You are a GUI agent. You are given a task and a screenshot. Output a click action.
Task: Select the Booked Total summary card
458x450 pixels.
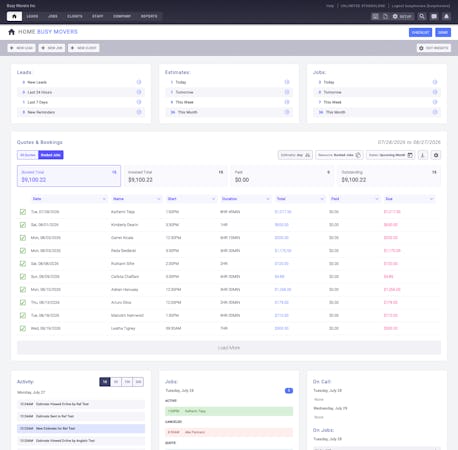(x=69, y=176)
